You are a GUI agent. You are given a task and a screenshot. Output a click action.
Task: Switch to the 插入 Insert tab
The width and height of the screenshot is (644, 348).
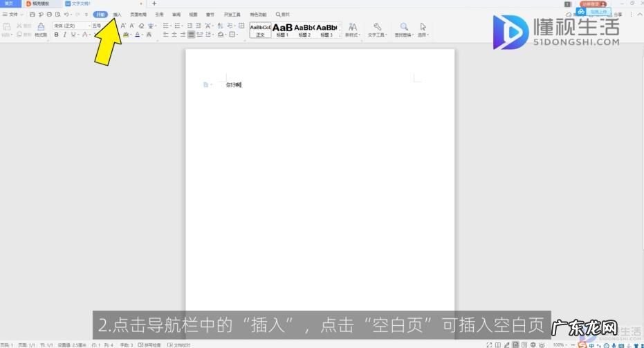coord(117,15)
